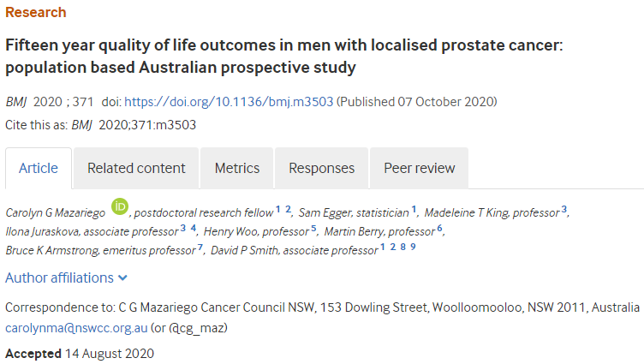Click the Research section heading
The image size is (644, 364).
[x=36, y=12]
